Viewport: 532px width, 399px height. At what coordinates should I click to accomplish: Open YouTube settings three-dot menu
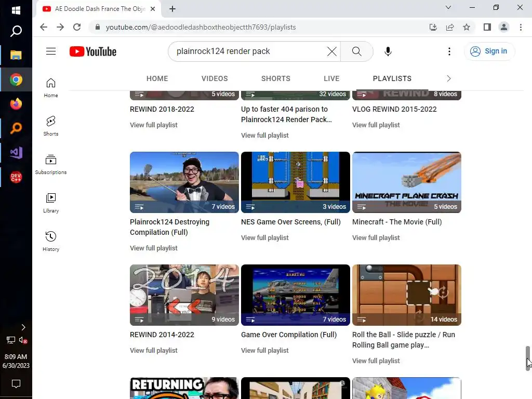(449, 51)
